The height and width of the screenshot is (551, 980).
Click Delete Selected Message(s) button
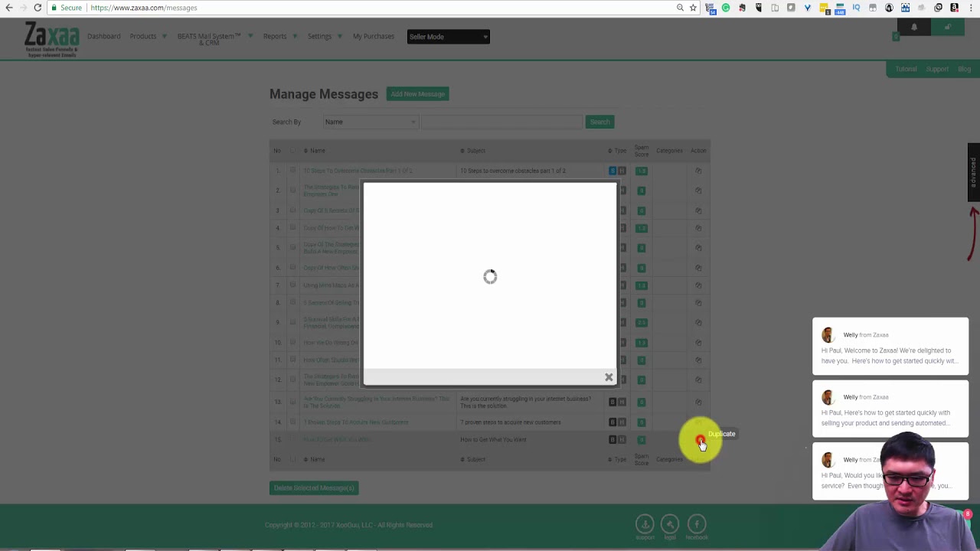click(x=314, y=488)
